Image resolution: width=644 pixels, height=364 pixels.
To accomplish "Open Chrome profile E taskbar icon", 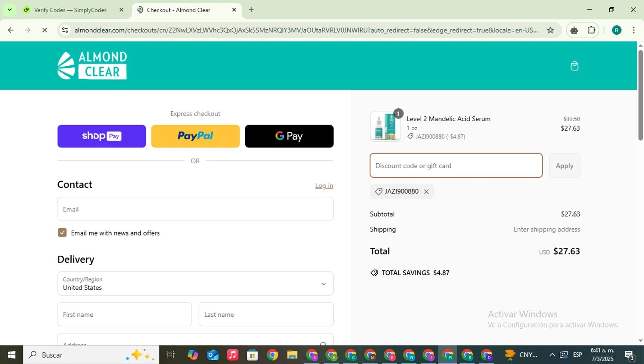I will (390, 355).
